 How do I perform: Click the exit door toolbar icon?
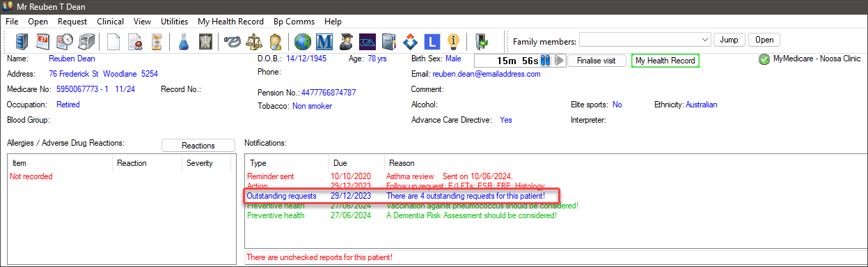point(481,41)
